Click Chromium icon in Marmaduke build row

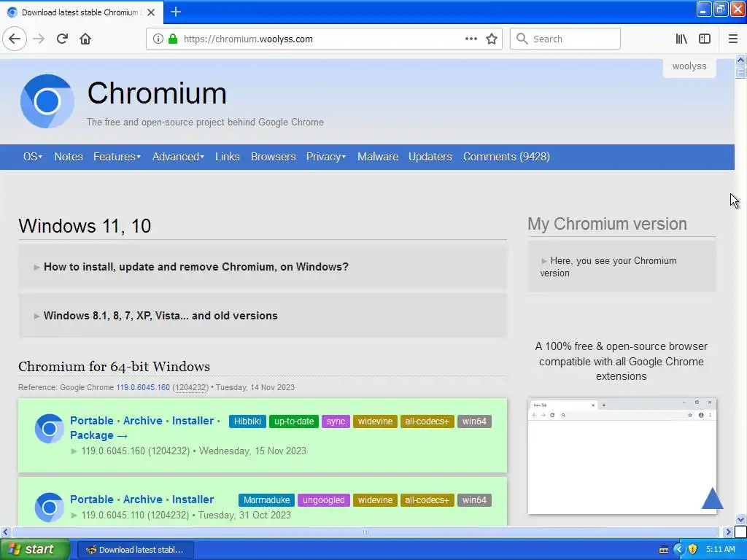[x=49, y=507]
